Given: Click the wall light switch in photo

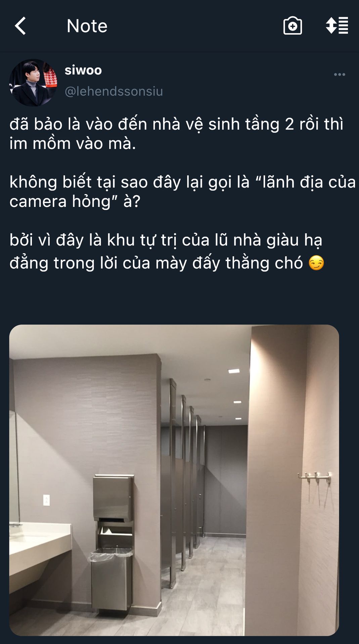Looking at the screenshot, I should coord(46,500).
